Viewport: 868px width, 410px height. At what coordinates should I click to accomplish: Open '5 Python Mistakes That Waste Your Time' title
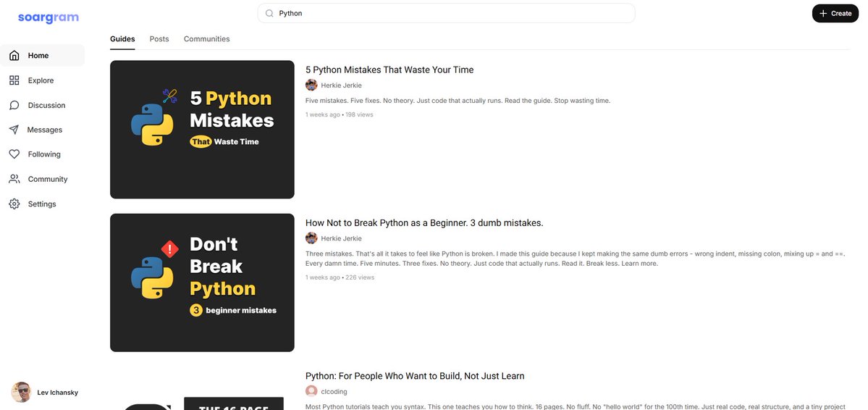tap(389, 70)
